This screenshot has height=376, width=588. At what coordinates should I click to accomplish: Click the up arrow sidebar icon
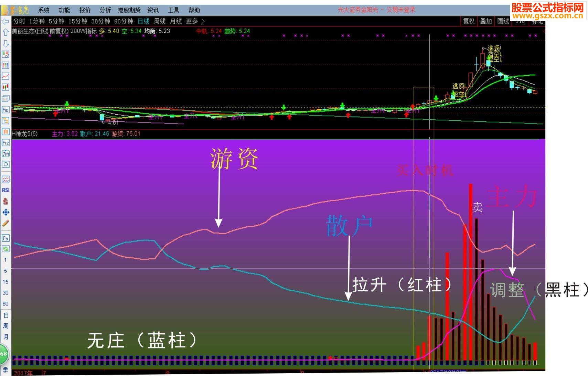point(6,32)
